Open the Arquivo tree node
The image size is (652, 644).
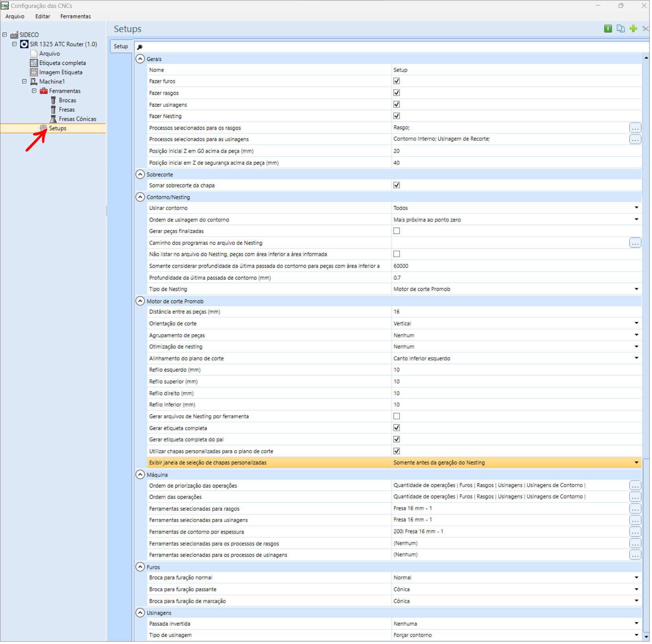pos(50,53)
